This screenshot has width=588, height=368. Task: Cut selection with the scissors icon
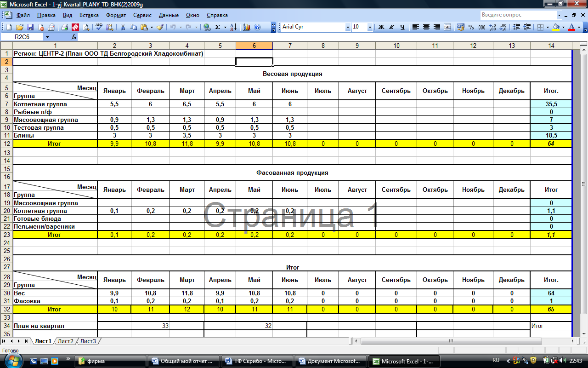coord(123,27)
